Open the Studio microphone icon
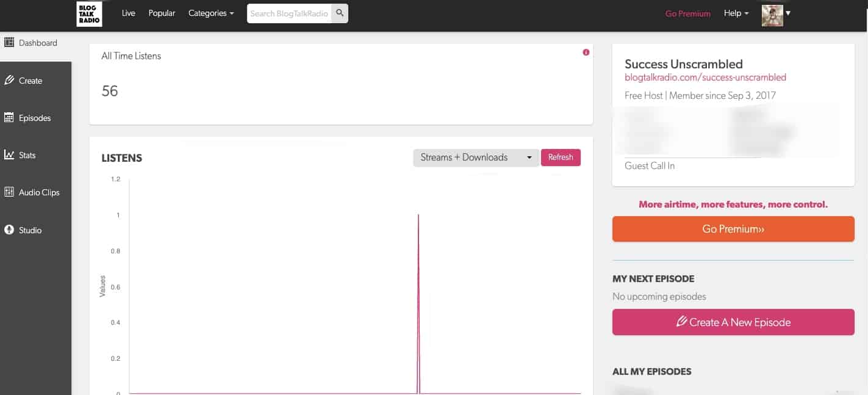The height and width of the screenshot is (395, 868). [9, 230]
